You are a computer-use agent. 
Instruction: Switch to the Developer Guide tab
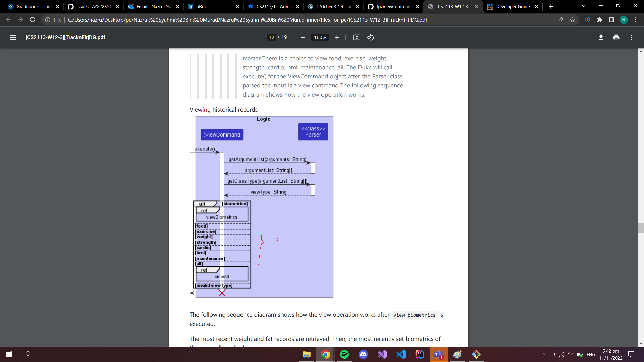[512, 7]
